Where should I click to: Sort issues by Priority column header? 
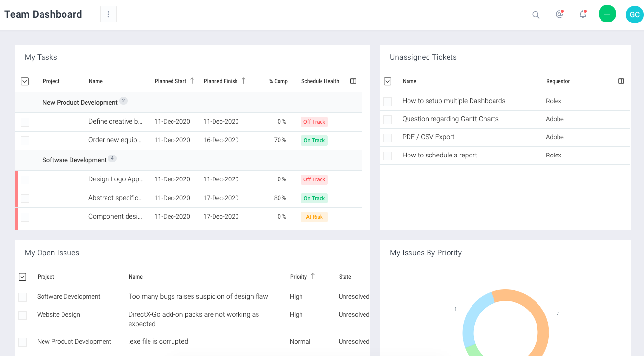(299, 277)
